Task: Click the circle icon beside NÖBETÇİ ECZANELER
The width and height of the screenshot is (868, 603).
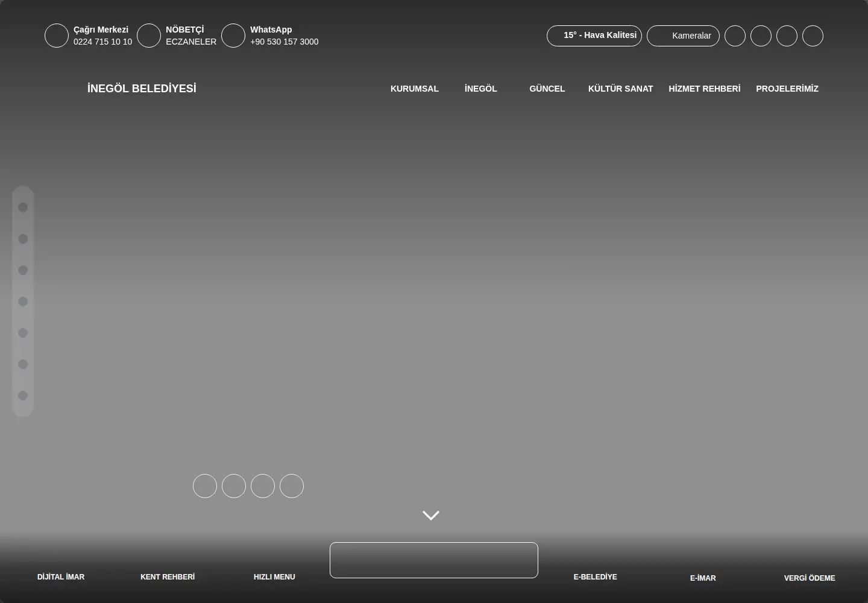Action: pos(149,36)
